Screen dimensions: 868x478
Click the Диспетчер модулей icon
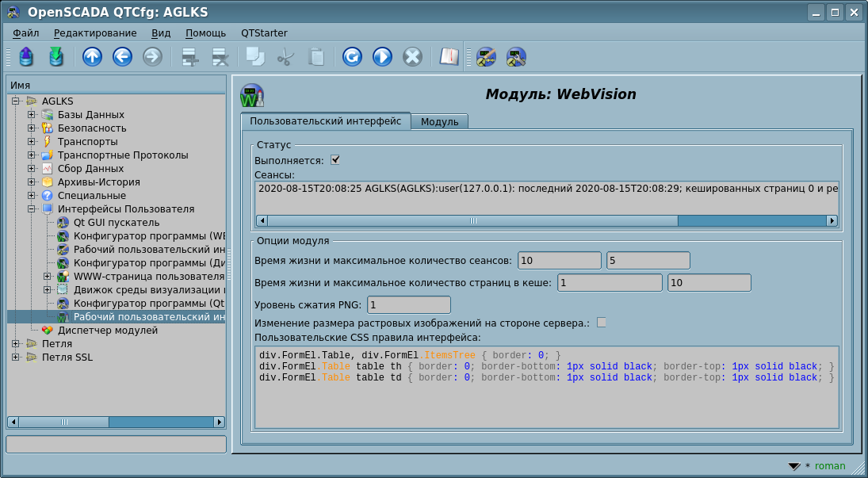[48, 330]
